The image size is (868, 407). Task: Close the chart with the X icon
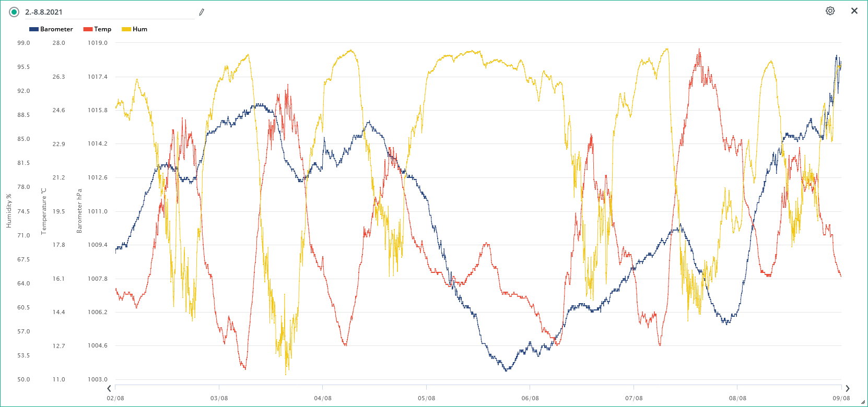coord(854,11)
